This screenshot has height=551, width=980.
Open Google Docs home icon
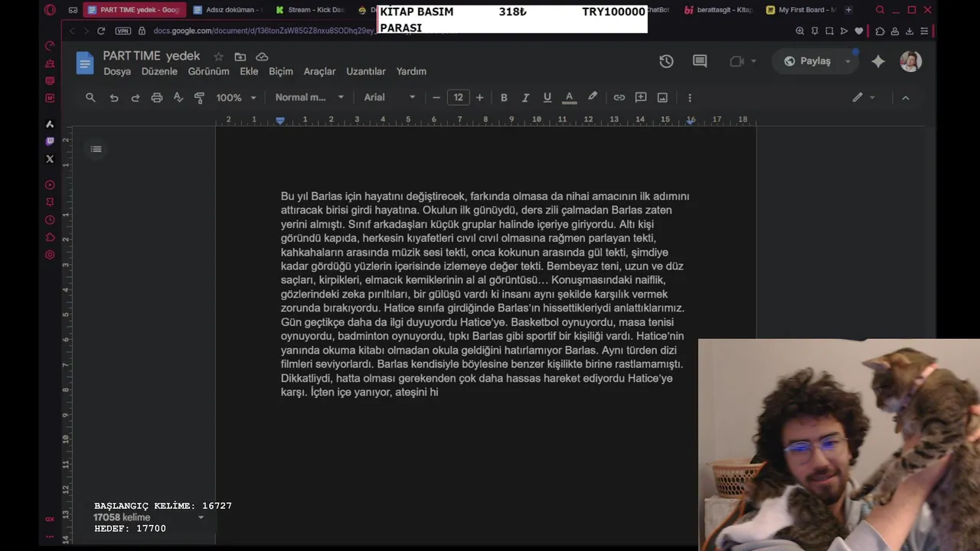point(85,63)
